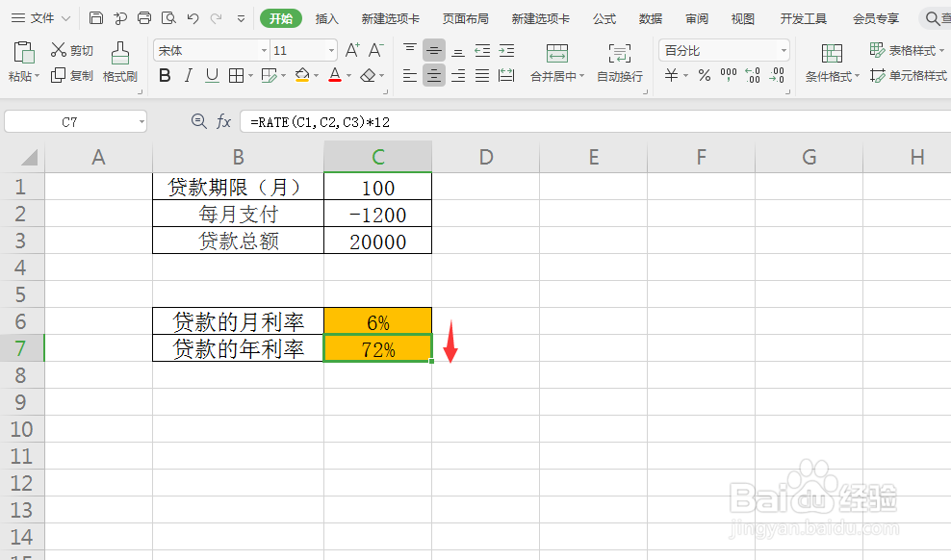Open the 开发工具 tab
Viewport: 951px width, 560px height.
(804, 19)
